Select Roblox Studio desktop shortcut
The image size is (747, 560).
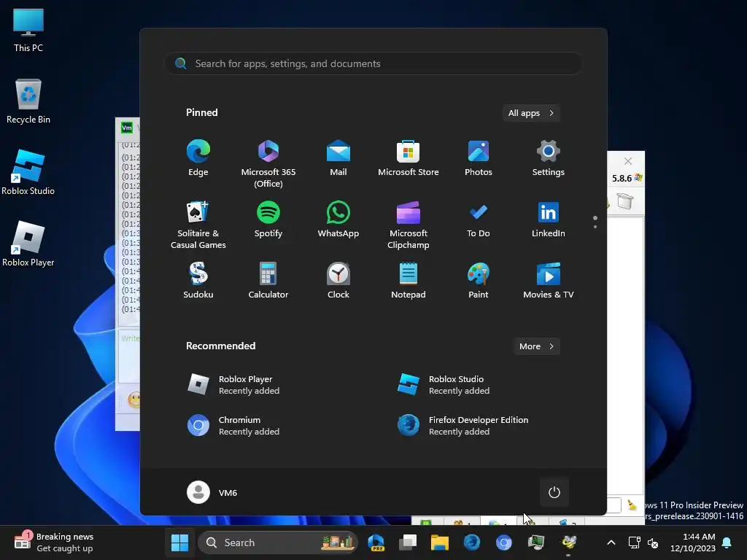[x=28, y=172]
